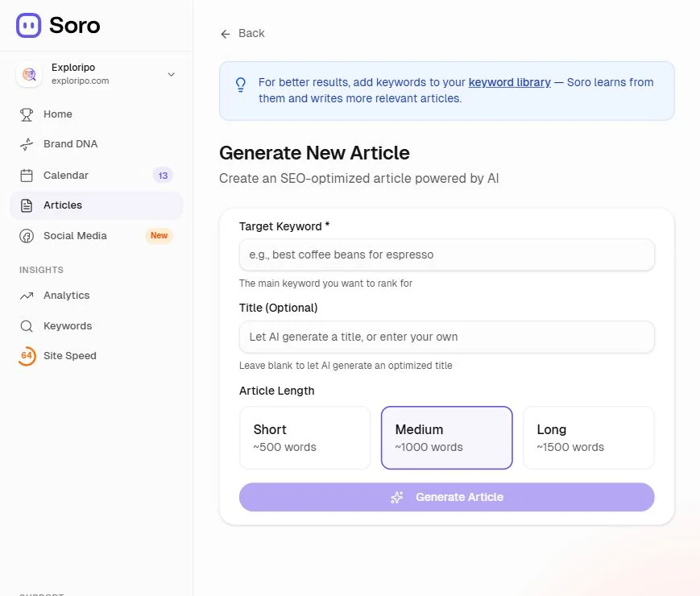Click the Calendar icon in sidebar
Screen dimensions: 700x596
(27, 176)
